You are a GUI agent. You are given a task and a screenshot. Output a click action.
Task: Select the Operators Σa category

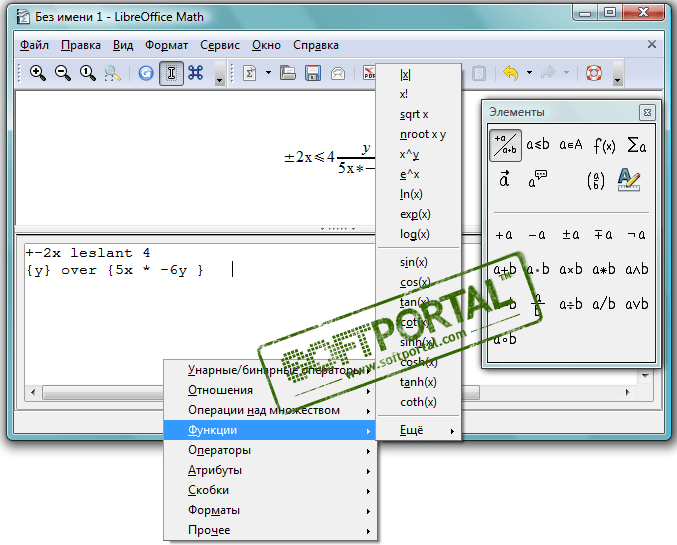pyautogui.click(x=636, y=145)
